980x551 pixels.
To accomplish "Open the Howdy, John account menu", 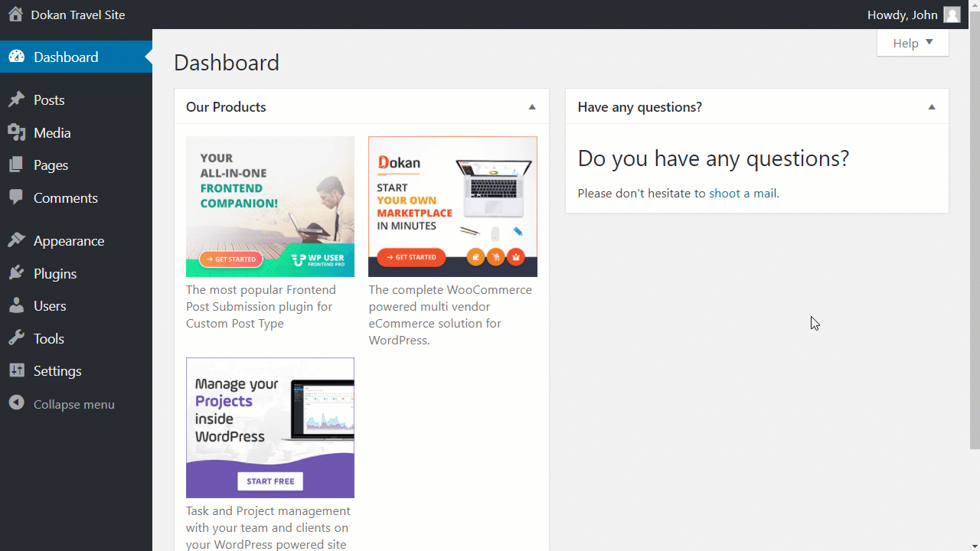I will pyautogui.click(x=913, y=15).
